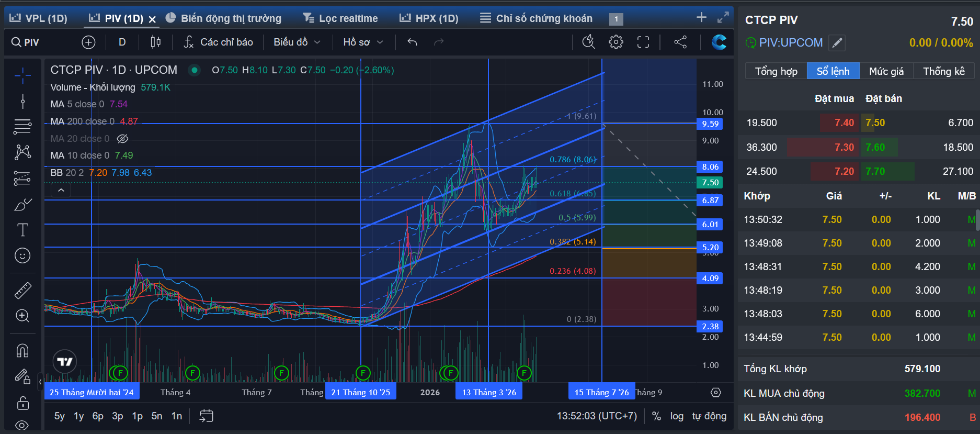Toggle percent price scale
The image size is (980, 434).
coord(656,416)
